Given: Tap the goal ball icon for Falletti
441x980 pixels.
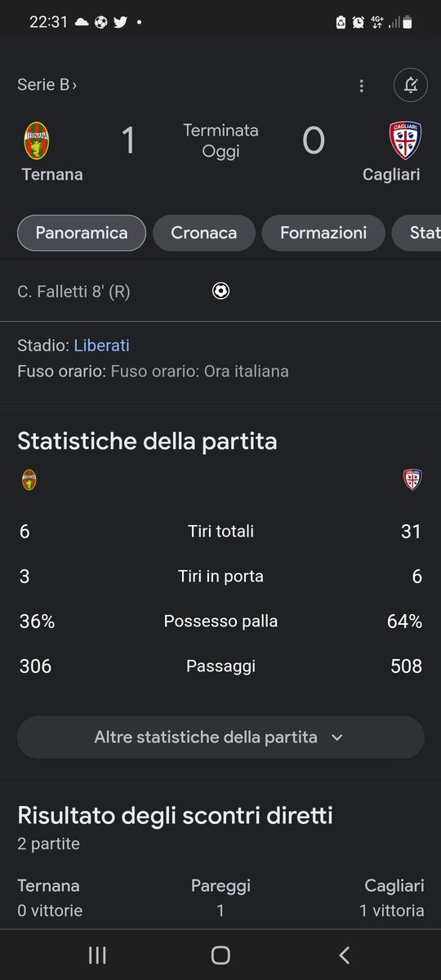Looking at the screenshot, I should pyautogui.click(x=220, y=291).
